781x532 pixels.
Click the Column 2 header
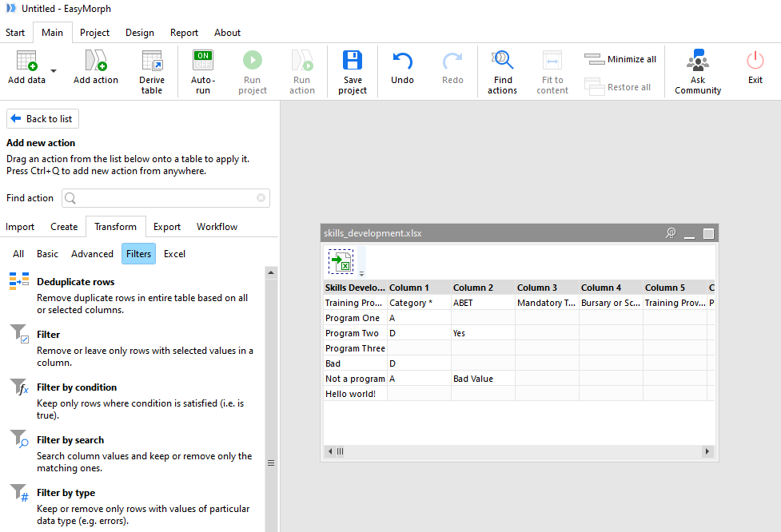tap(483, 288)
